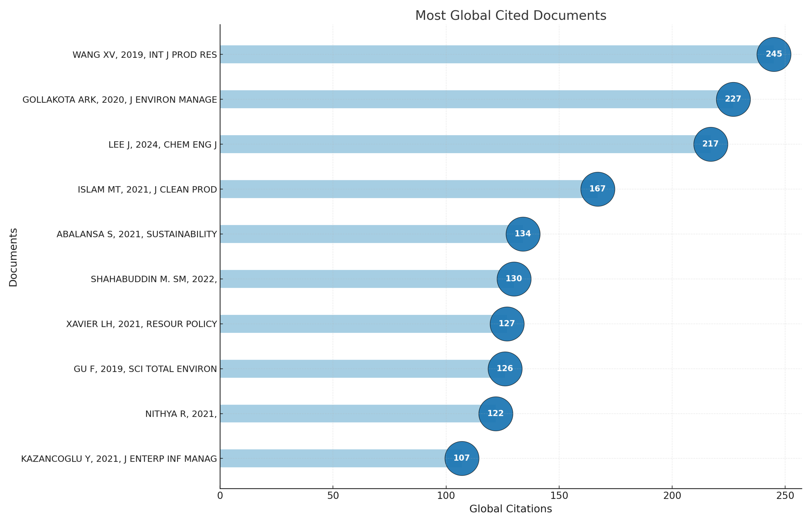Select the bubble showing 134 citations
812x522 pixels.
[x=523, y=234]
